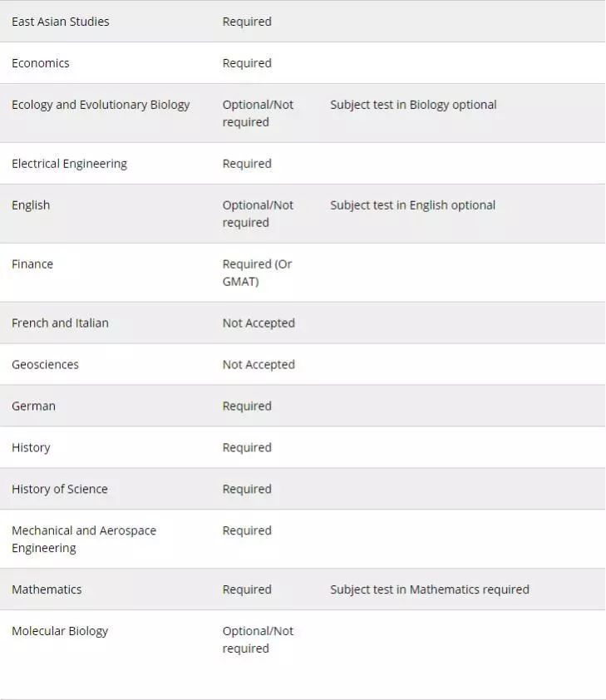606x700 pixels.
Task: Select the Economics department name
Action: point(41,63)
